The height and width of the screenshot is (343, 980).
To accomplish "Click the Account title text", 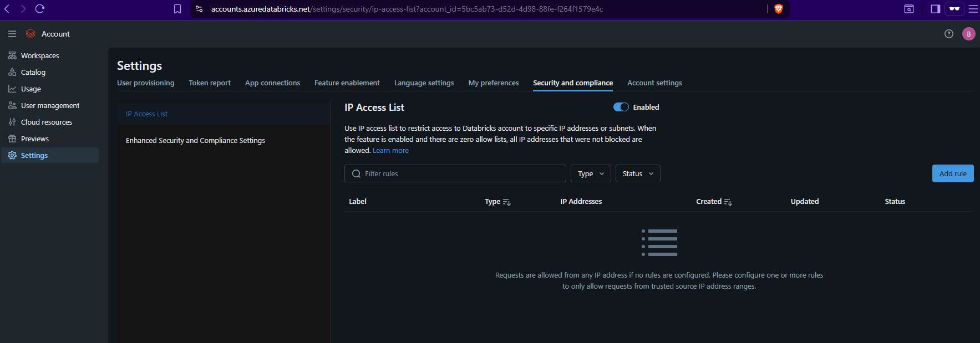I will [55, 34].
